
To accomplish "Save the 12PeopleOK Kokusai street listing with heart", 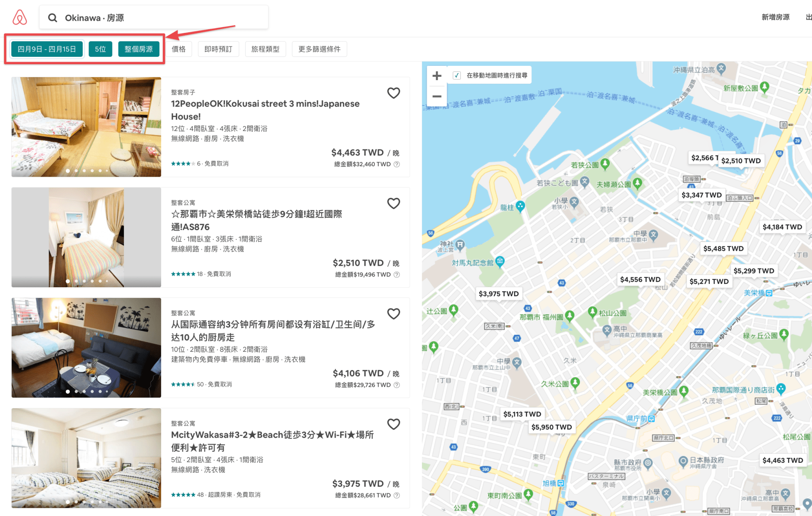I will point(393,93).
